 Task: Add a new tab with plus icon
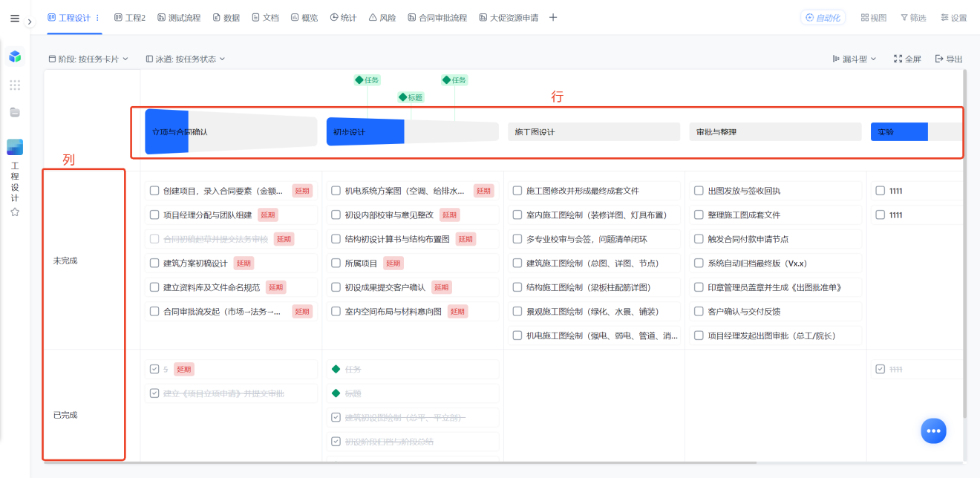[553, 17]
